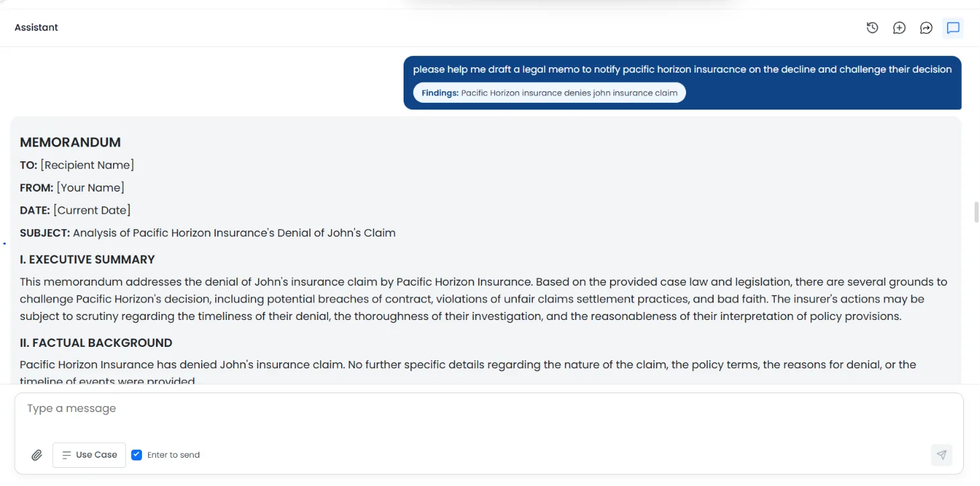Screen dimensions: 980x486
Task: Click the Assistant panel title
Action: tap(36, 28)
